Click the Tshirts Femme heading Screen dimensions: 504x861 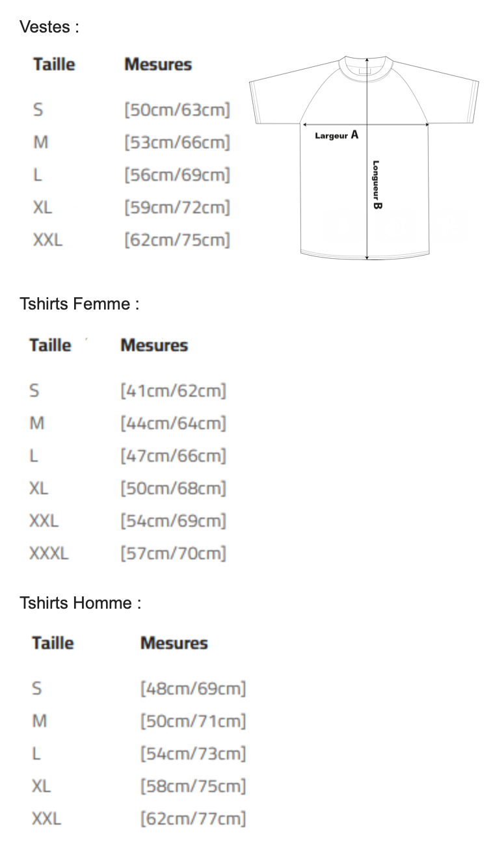point(79,304)
